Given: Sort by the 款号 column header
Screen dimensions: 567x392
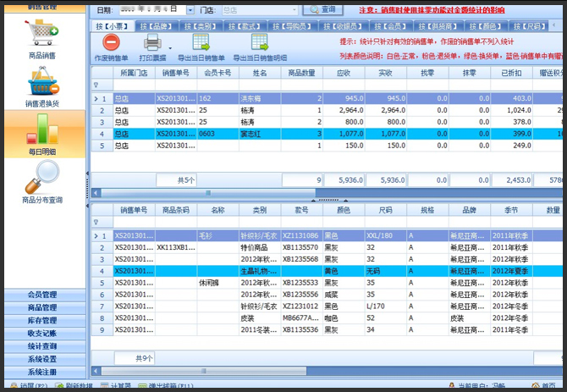Looking at the screenshot, I should [x=301, y=210].
